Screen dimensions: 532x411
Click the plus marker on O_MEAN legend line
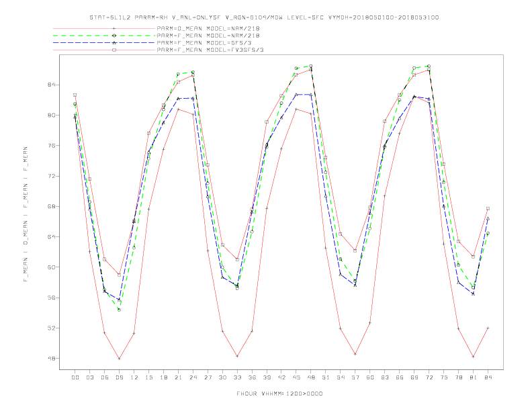pos(114,28)
